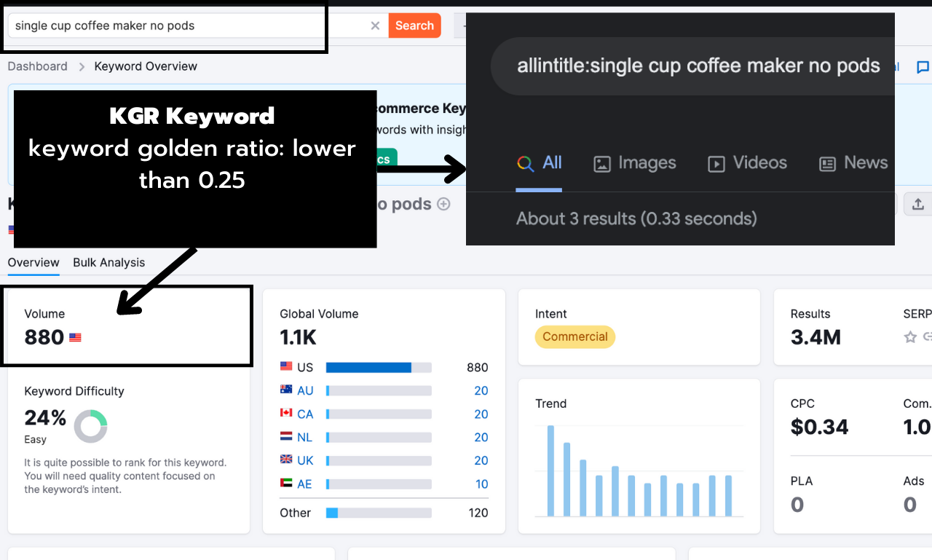Image resolution: width=932 pixels, height=560 pixels.
Task: Open the Google News results tab
Action: [x=853, y=163]
